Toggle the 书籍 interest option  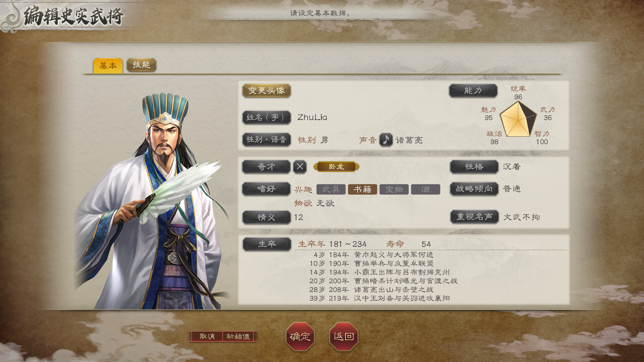[363, 189]
